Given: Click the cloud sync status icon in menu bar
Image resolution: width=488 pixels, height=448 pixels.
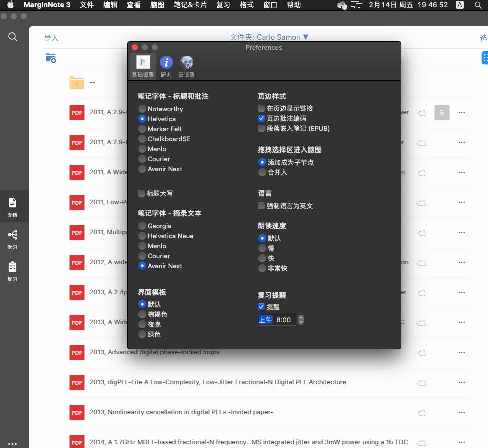Looking at the screenshot, I should [x=342, y=5].
